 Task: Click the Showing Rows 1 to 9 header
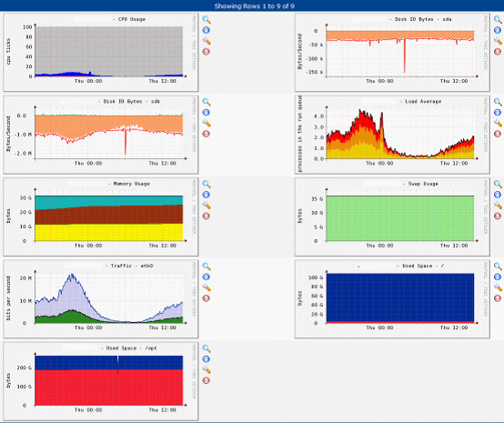(x=254, y=6)
